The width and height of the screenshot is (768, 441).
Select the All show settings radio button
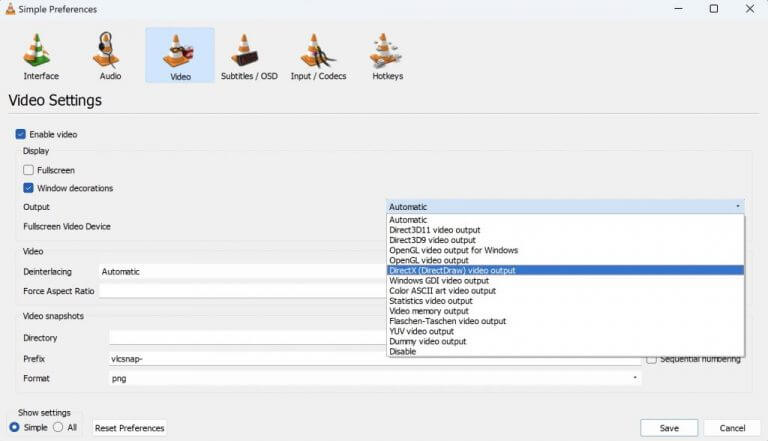pos(58,427)
